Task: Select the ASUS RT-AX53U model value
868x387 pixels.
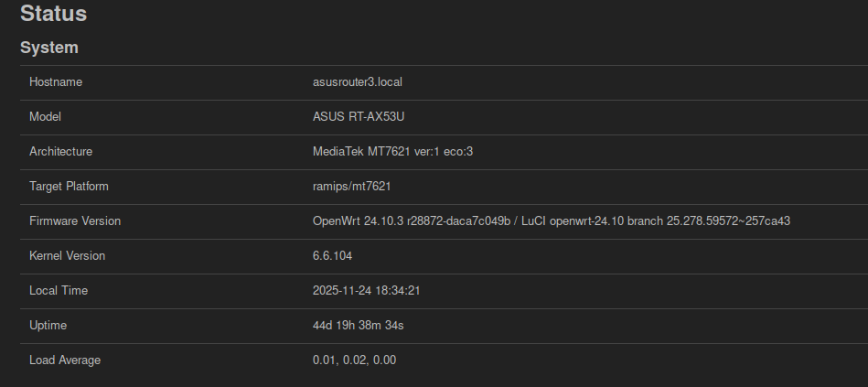Action: [x=358, y=117]
